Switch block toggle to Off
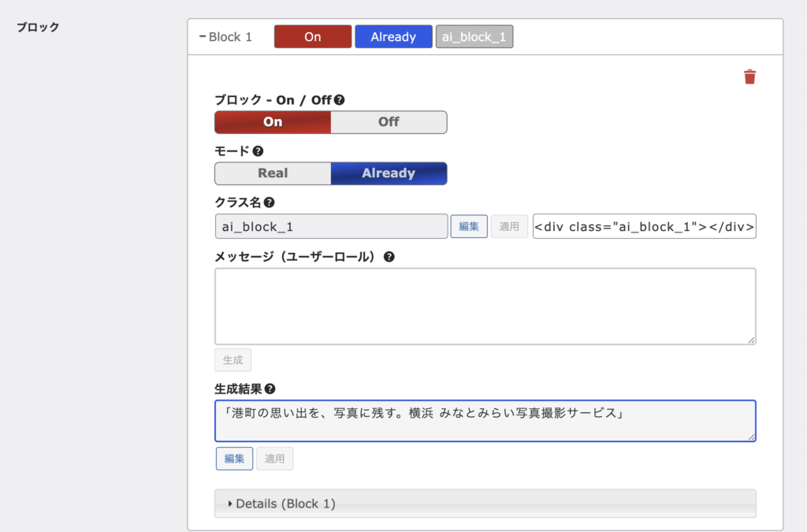Viewport: 807px width, 532px height. click(389, 122)
